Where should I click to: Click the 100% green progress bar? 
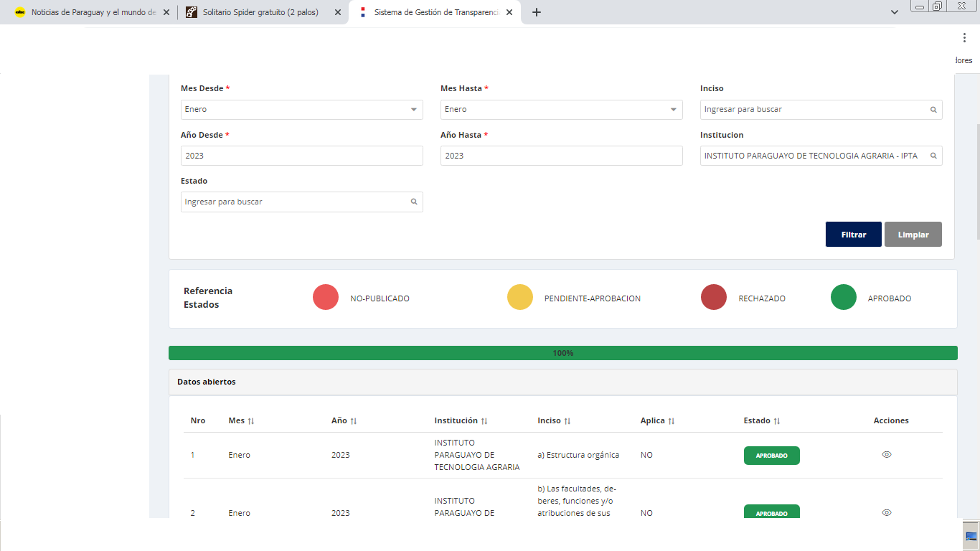tap(563, 353)
